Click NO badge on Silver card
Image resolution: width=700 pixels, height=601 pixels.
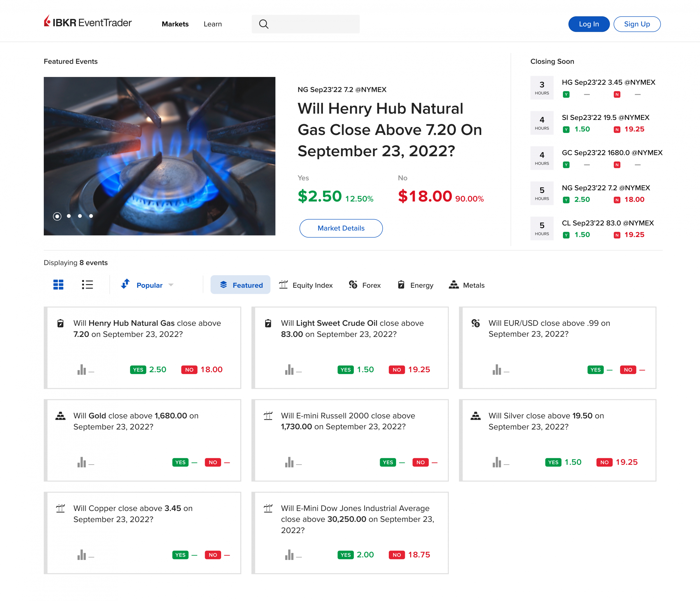(x=604, y=462)
